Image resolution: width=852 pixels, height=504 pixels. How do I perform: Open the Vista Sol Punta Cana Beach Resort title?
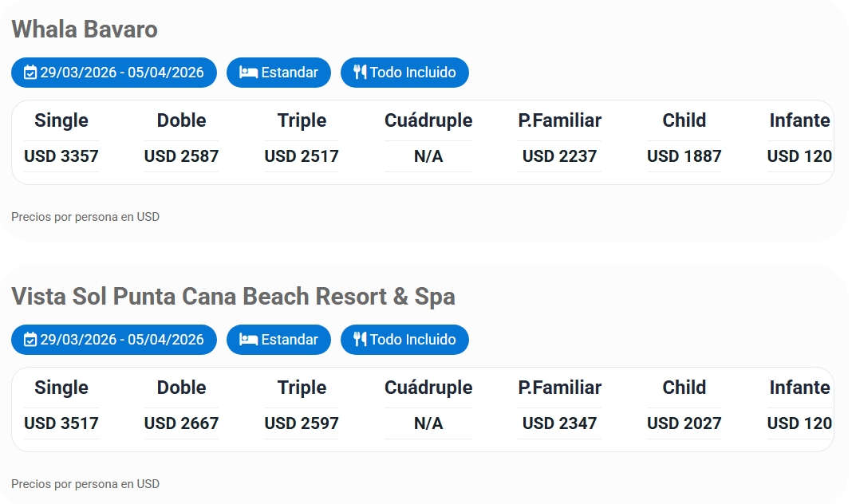(x=233, y=297)
